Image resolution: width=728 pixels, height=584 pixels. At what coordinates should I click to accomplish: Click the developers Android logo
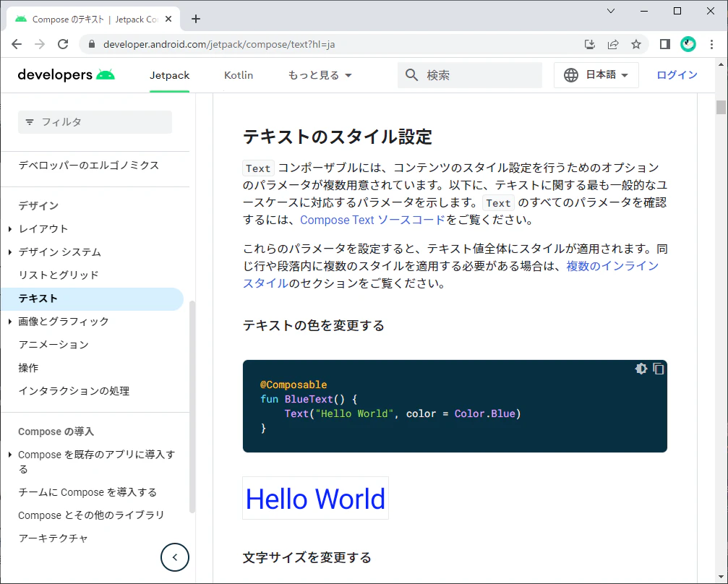(x=66, y=74)
